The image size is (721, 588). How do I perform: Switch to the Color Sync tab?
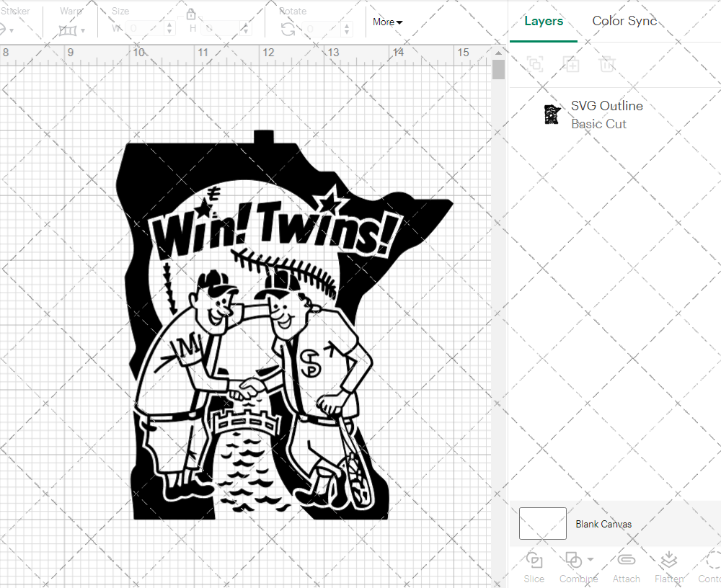pos(624,21)
